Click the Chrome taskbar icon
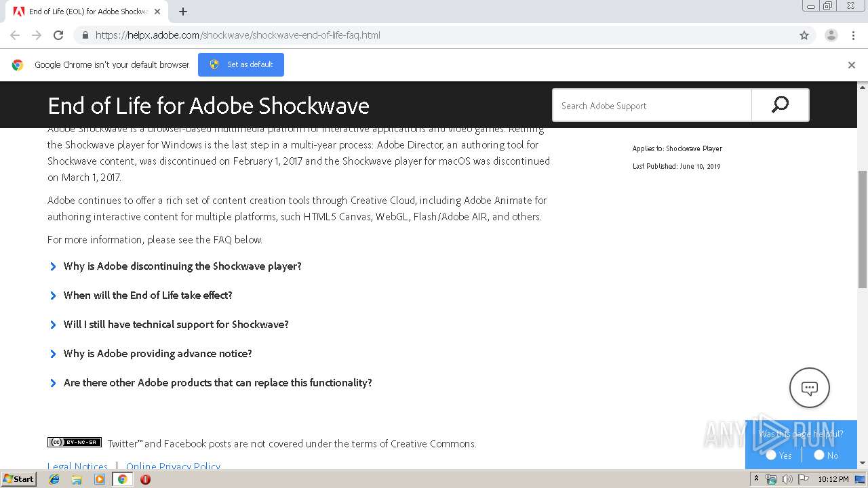The image size is (868, 488). pyautogui.click(x=123, y=479)
